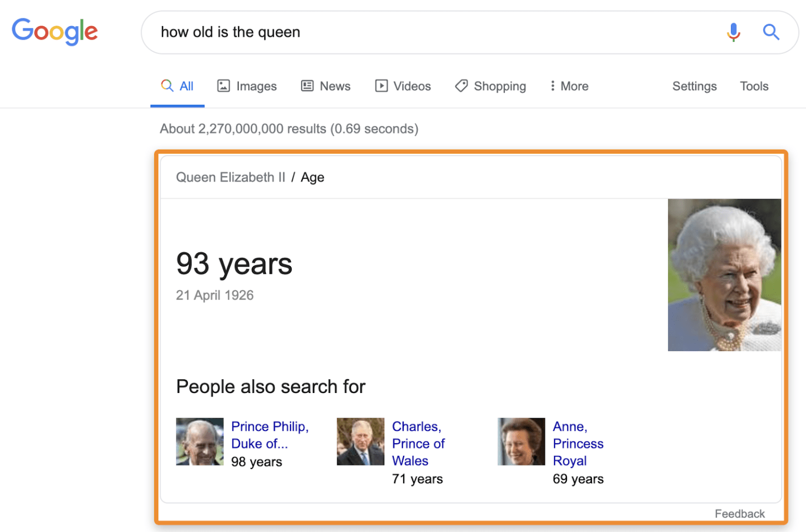Viewport: 806px width, 532px height.
Task: Open the Anne, Princess Royal link
Action: pos(578,443)
